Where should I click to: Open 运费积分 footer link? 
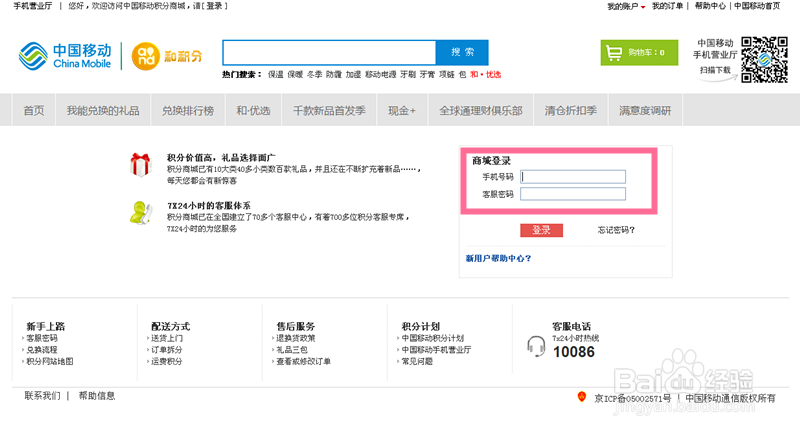[167, 361]
